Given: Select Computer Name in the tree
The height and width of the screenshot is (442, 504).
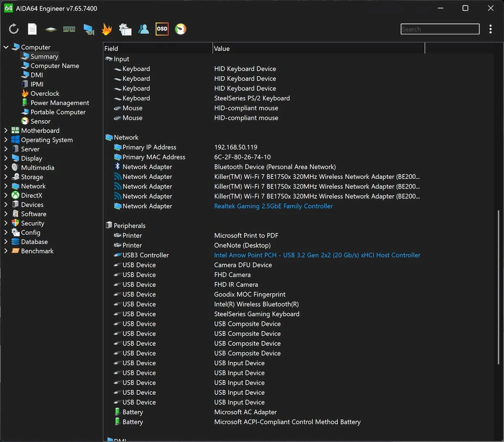Looking at the screenshot, I should point(55,66).
